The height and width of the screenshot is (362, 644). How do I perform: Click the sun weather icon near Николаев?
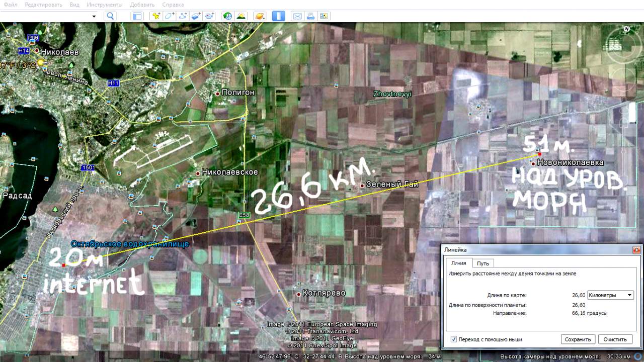[x=41, y=62]
